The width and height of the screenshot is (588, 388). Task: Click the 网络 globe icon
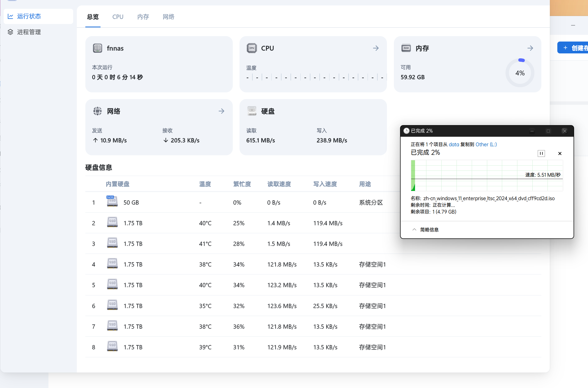[x=97, y=111]
